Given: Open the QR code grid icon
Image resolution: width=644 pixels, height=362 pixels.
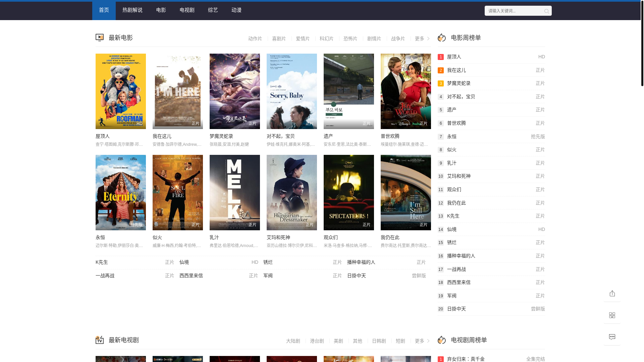Looking at the screenshot, I should 612,315.
